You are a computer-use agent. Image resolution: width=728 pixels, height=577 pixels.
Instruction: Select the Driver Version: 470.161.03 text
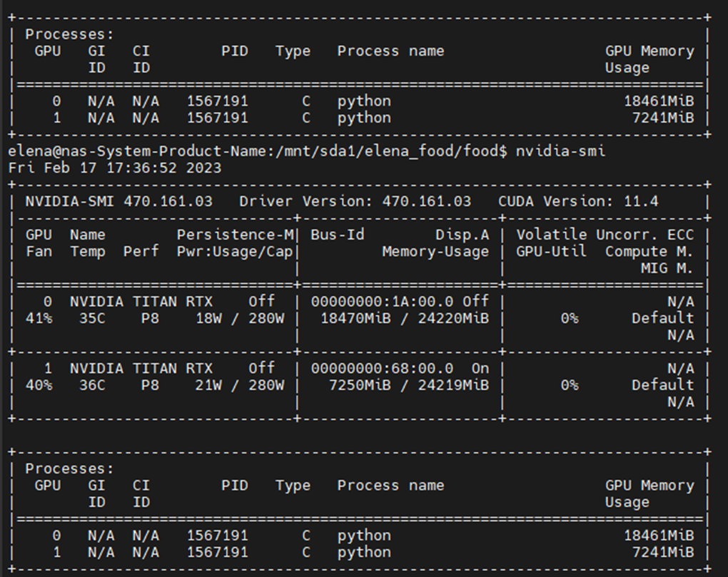click(355, 201)
